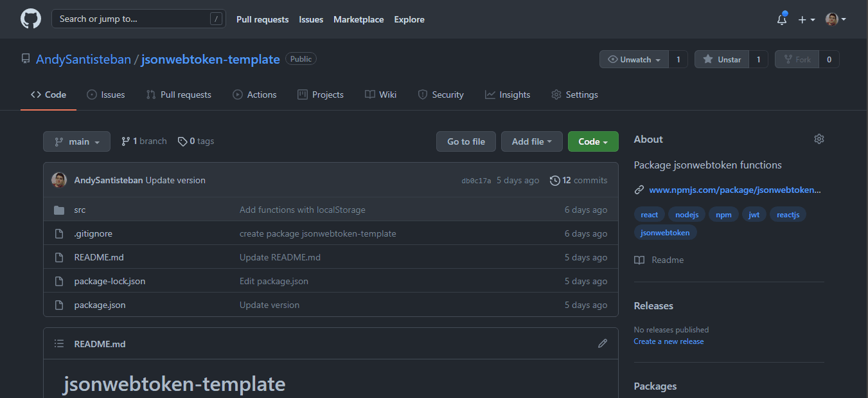868x398 pixels.
Task: Open the README outline list icon
Action: (59, 343)
